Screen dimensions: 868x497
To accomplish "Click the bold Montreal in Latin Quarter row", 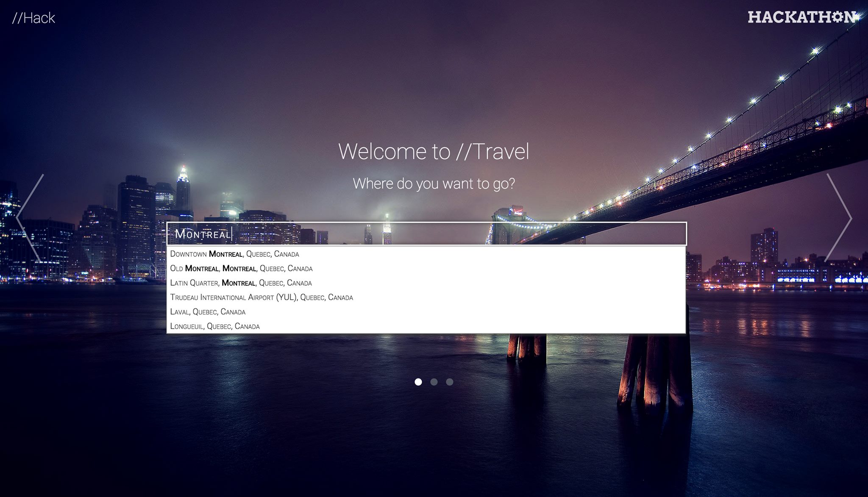I will pyautogui.click(x=239, y=283).
